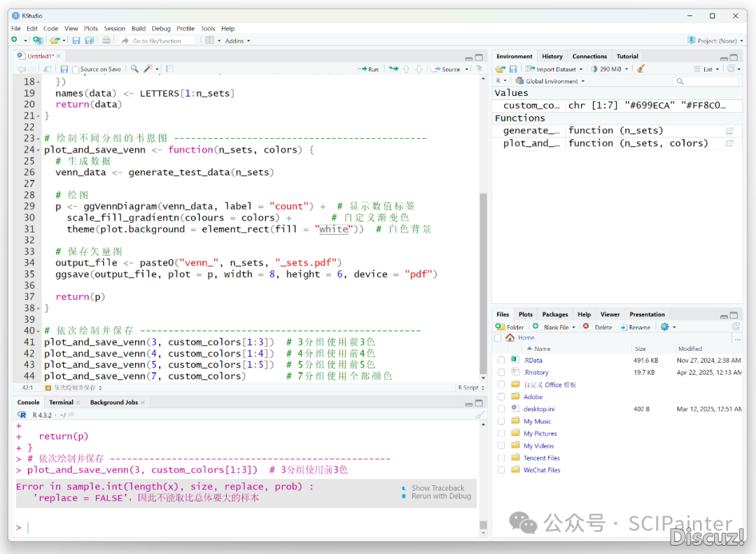Screen dimensions: 756x554
Task: View plot_and_ function source icon
Action: click(729, 144)
